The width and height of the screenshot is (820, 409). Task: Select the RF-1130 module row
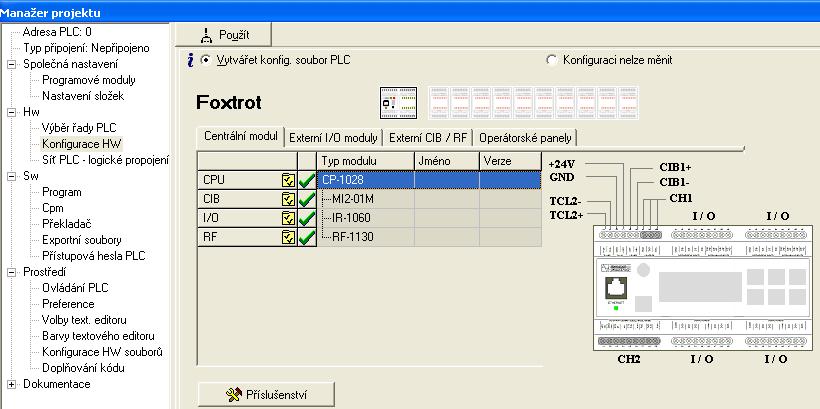pos(429,237)
